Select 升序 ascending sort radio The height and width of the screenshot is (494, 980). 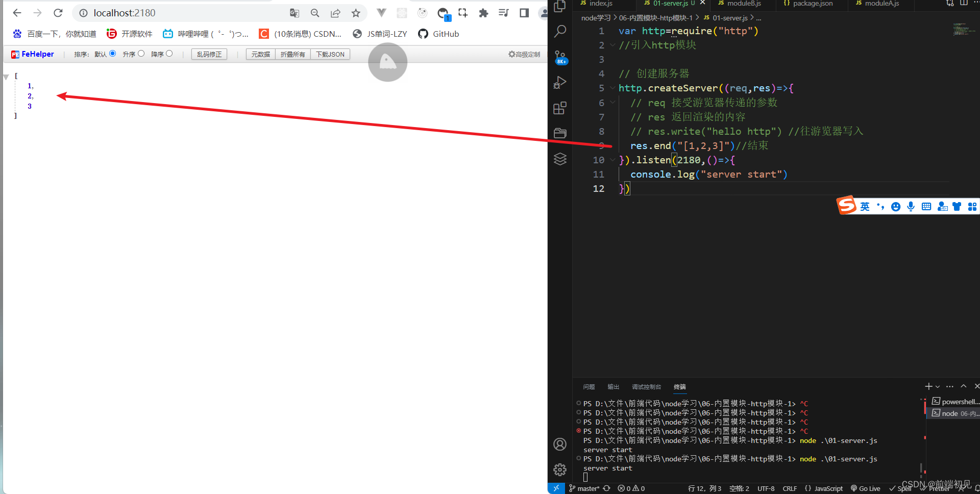click(141, 54)
